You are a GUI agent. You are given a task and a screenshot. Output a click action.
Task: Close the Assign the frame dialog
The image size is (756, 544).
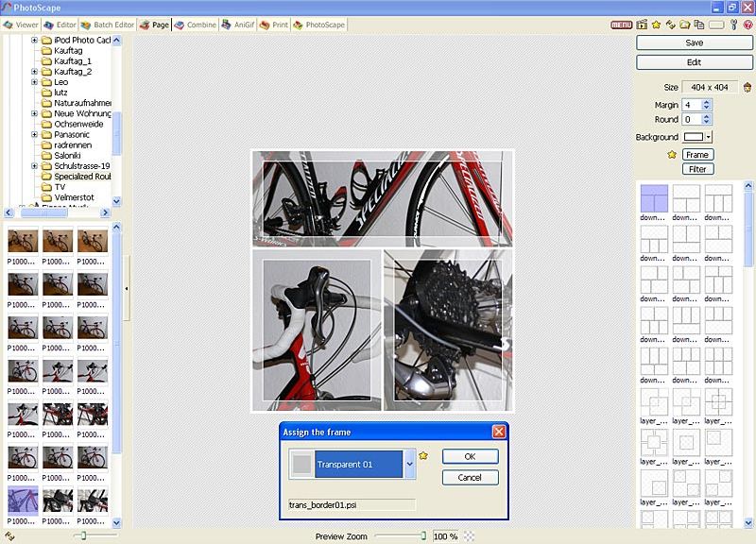click(x=499, y=432)
